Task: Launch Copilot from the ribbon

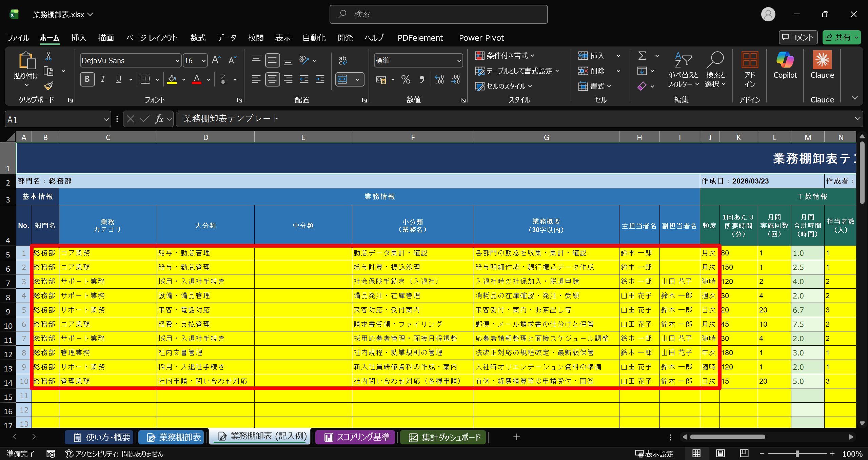Action: (785, 65)
